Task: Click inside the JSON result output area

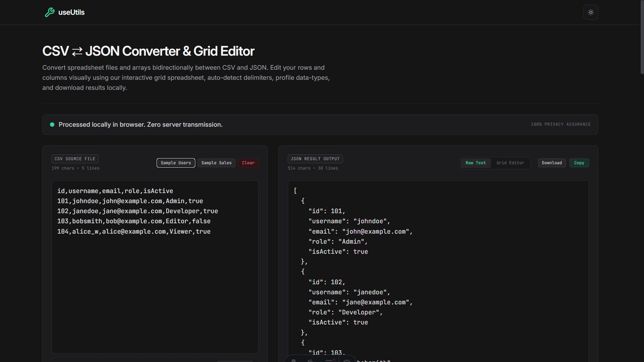Action: coord(438,271)
